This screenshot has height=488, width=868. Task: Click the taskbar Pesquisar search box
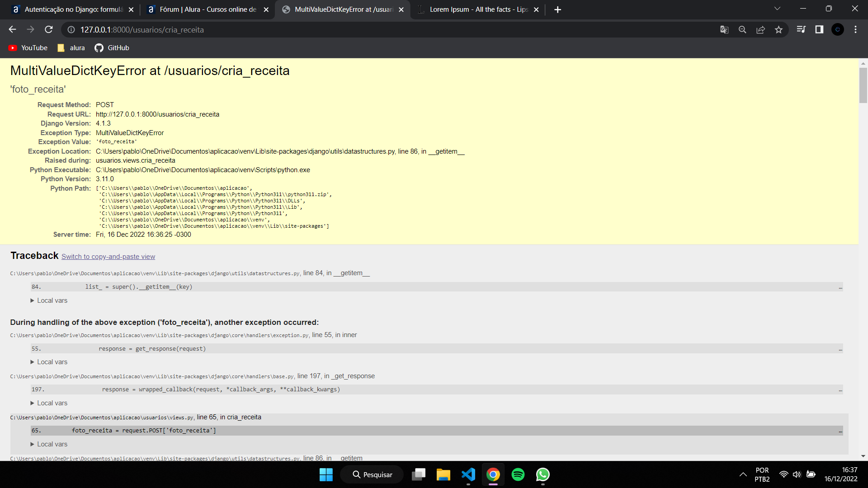point(373,474)
